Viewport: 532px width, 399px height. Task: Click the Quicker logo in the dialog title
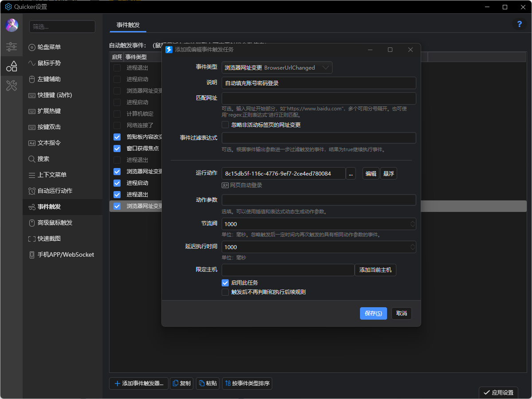coord(169,50)
